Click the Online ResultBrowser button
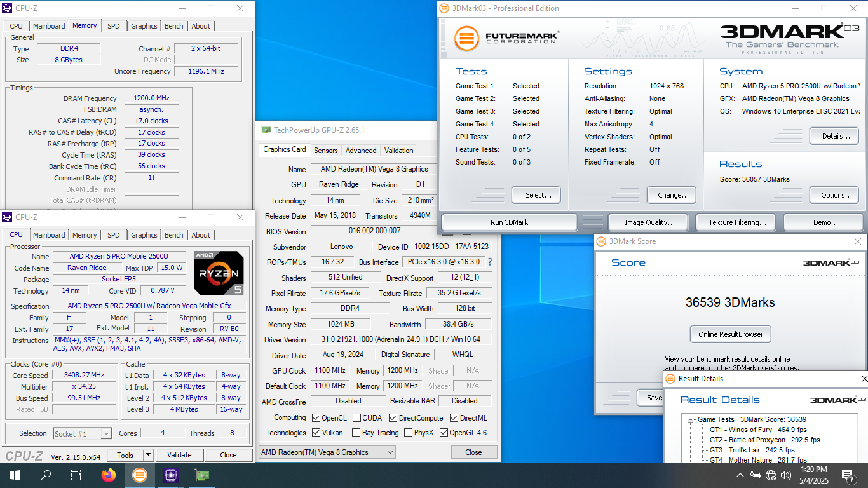The height and width of the screenshot is (488, 868). [x=730, y=334]
